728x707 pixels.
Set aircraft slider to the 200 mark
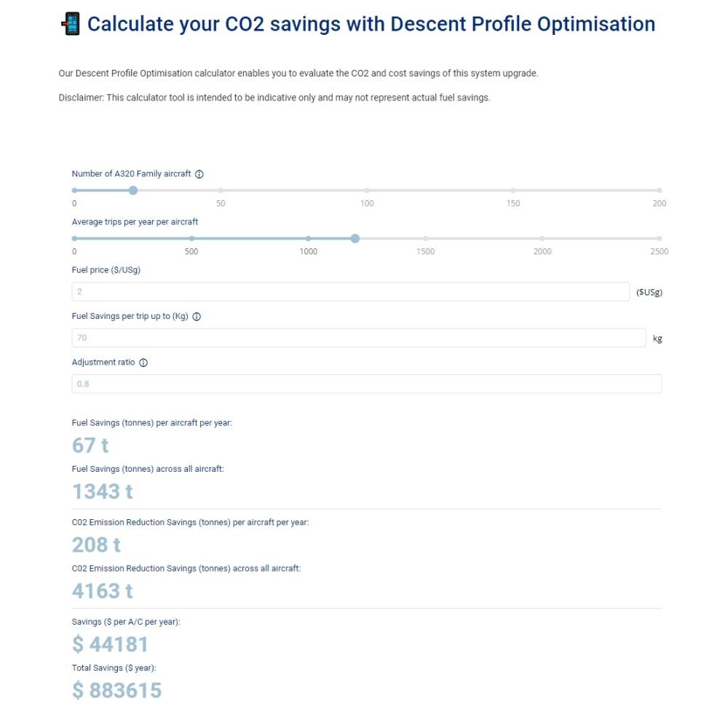tap(659, 190)
